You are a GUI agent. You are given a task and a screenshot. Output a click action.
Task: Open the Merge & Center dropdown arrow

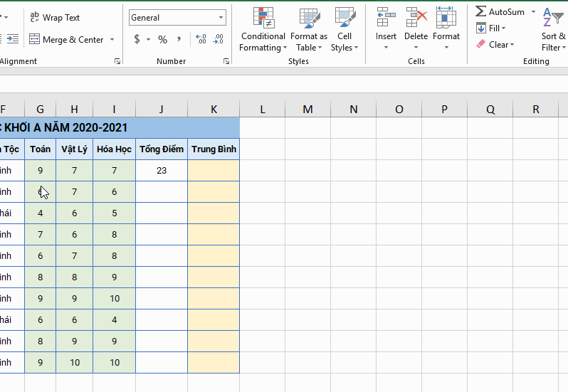pos(112,39)
